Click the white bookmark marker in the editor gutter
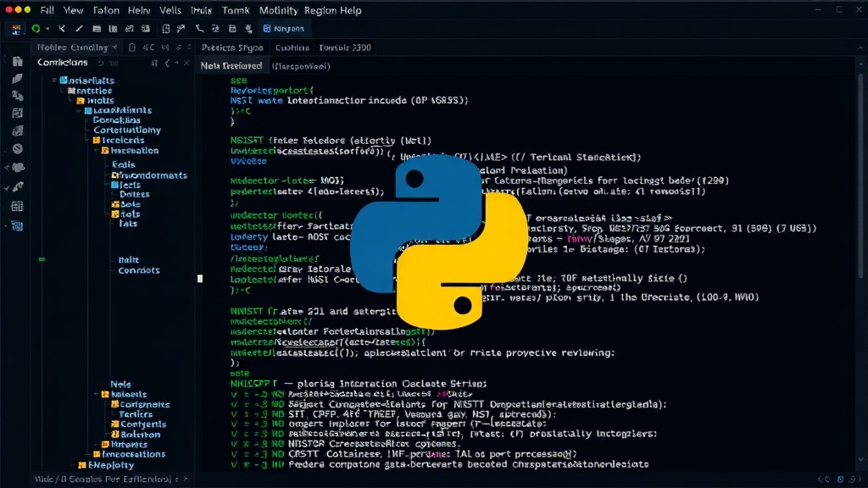This screenshot has width=868, height=488. (x=200, y=279)
